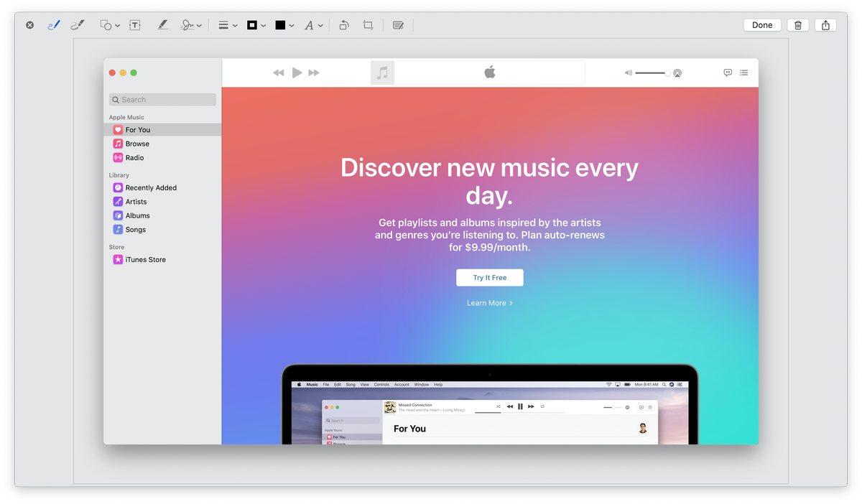Open the Up Next queue icon
Viewport: 862px width, 504px height.
point(743,73)
